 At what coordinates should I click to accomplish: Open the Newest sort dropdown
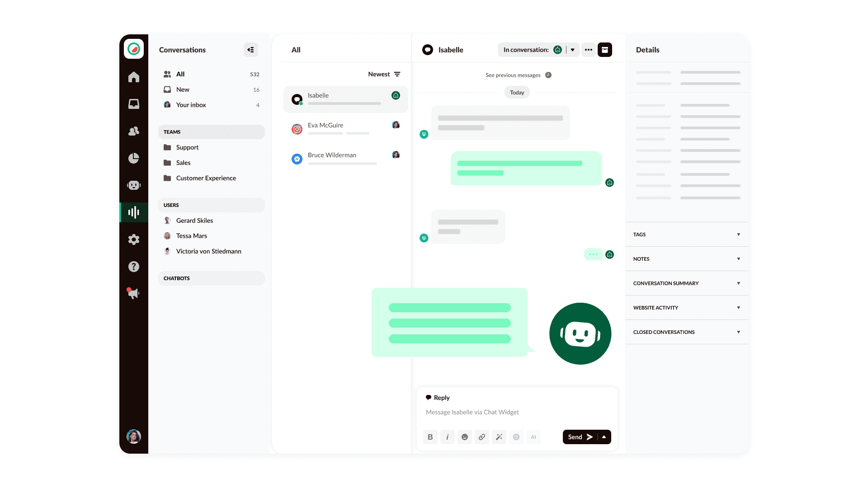point(384,74)
